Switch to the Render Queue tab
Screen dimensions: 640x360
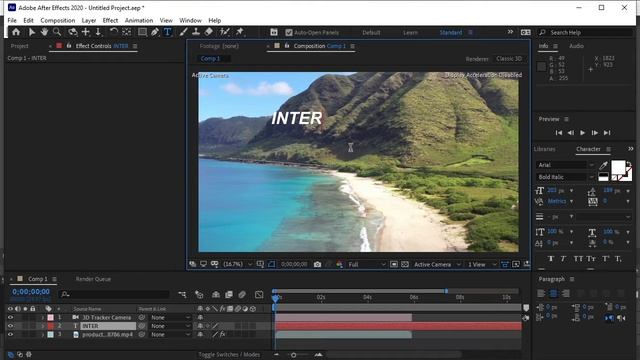pyautogui.click(x=93, y=279)
